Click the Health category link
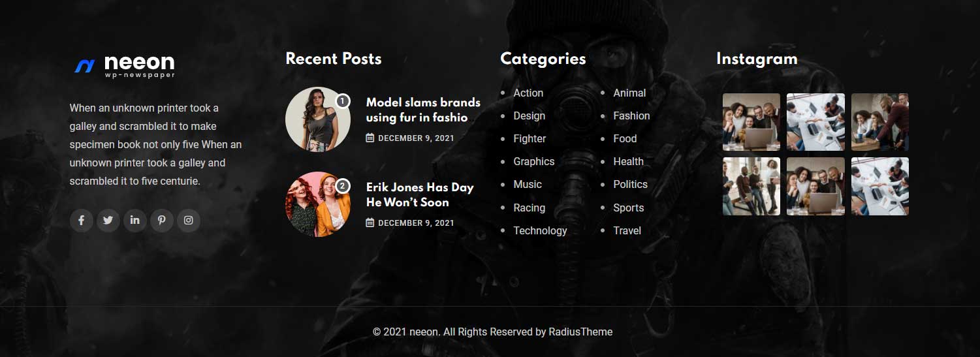The image size is (980, 357). (x=628, y=162)
